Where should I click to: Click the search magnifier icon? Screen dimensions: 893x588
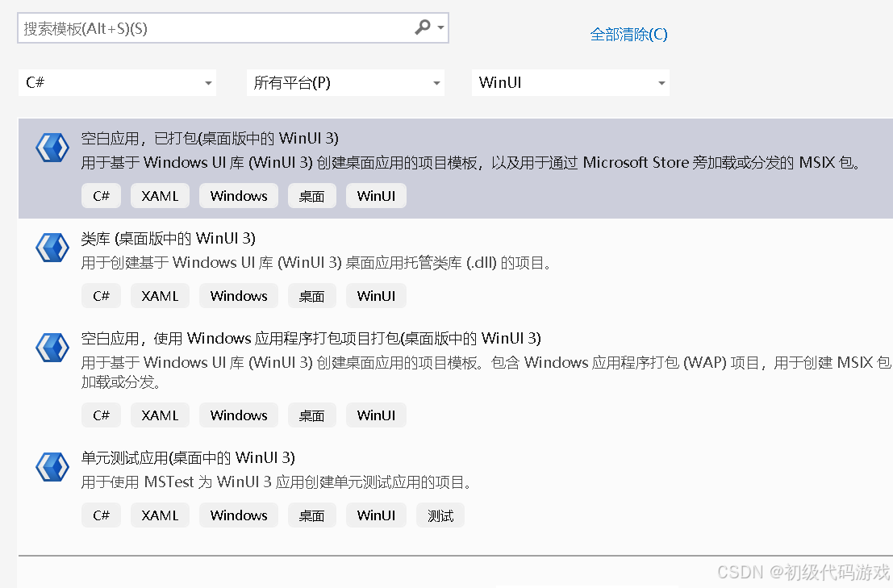422,27
